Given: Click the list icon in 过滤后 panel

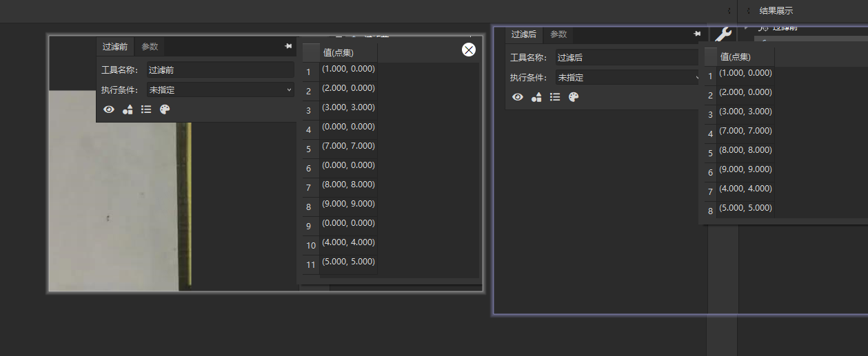Looking at the screenshot, I should tap(555, 97).
